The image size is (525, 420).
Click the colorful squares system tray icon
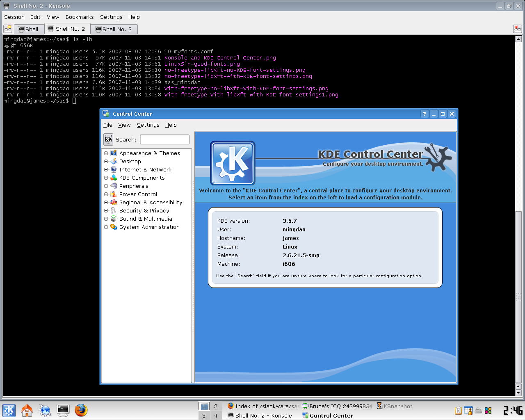(x=488, y=410)
